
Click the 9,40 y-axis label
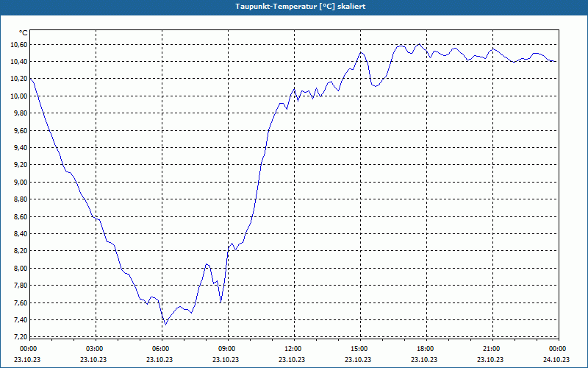(21, 148)
